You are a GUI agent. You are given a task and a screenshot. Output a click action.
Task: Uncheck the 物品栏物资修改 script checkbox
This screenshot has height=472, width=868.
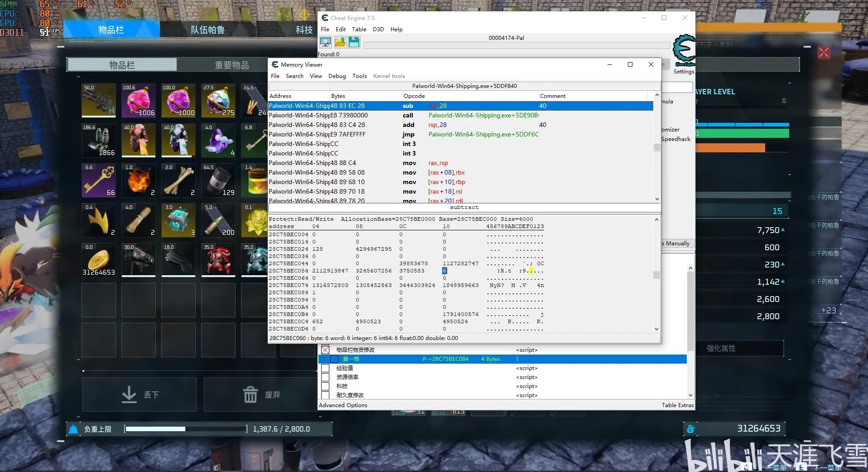(x=325, y=350)
